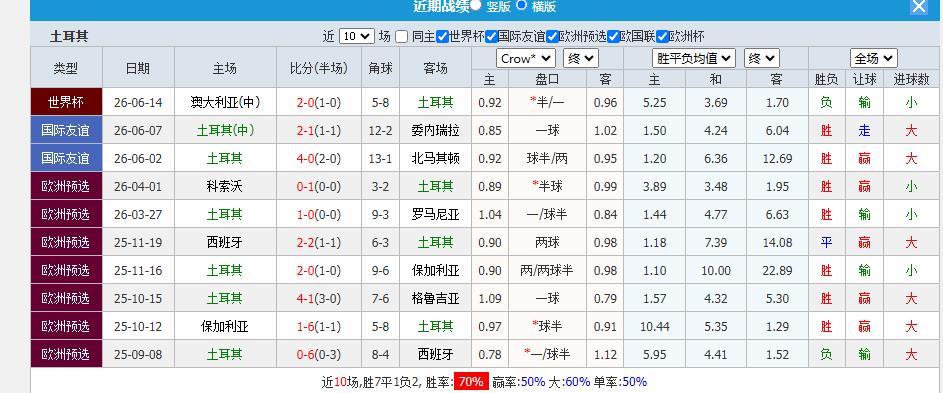The height and width of the screenshot is (393, 943).
Task: Click 保加利亚 in the 25-11-16 row
Action: pyautogui.click(x=435, y=271)
